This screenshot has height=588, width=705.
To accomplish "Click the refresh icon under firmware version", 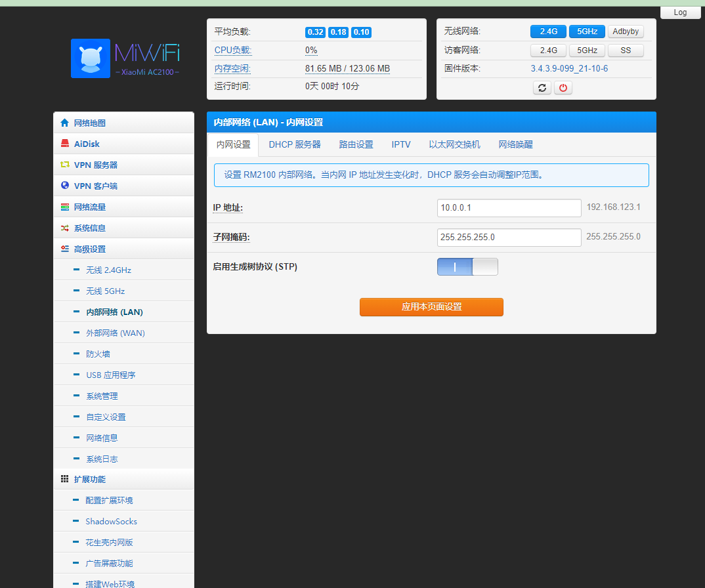I will point(542,88).
